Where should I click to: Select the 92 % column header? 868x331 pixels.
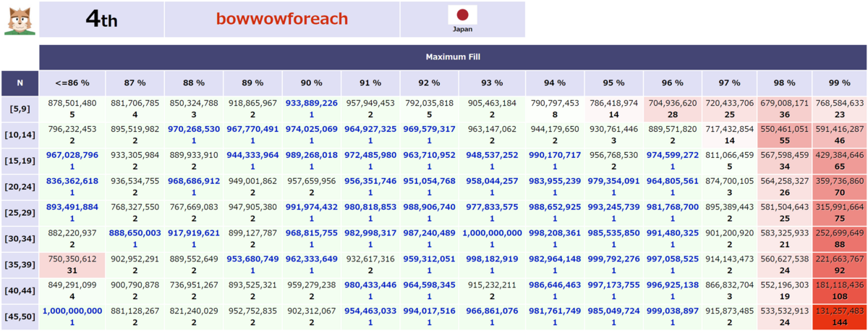point(429,83)
